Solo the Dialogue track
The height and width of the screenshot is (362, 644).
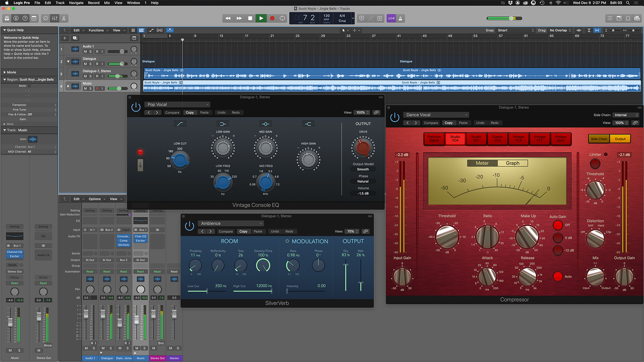(91, 64)
